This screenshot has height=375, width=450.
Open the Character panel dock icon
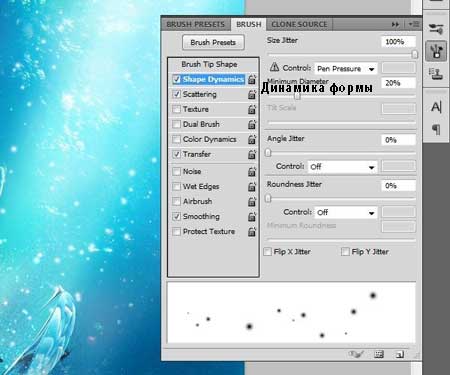(436, 107)
